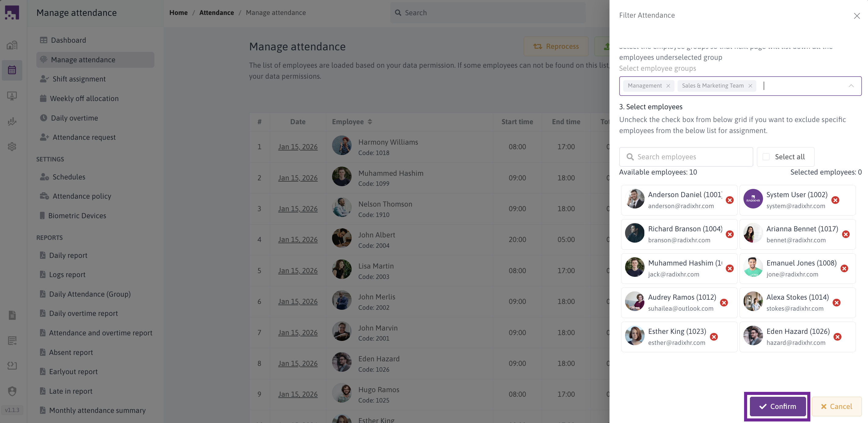Cancel the attendance filter
868x423 pixels.
tap(836, 407)
